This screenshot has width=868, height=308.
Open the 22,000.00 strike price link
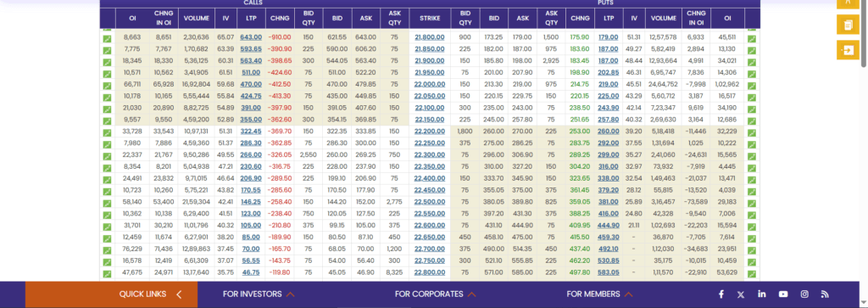pyautogui.click(x=430, y=85)
